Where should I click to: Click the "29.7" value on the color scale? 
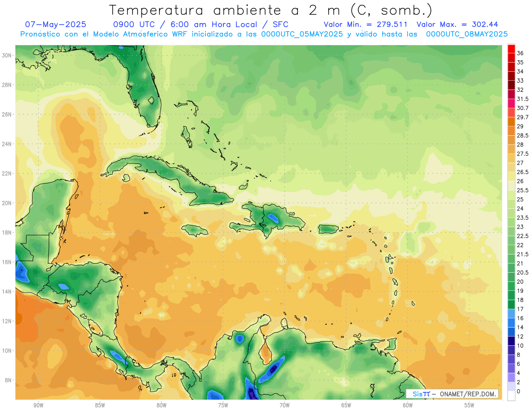523,117
